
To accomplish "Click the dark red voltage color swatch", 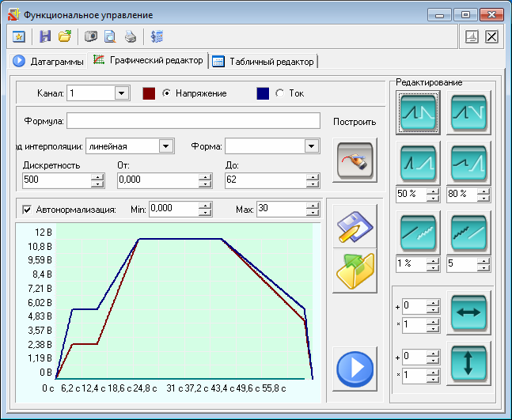I will point(148,93).
